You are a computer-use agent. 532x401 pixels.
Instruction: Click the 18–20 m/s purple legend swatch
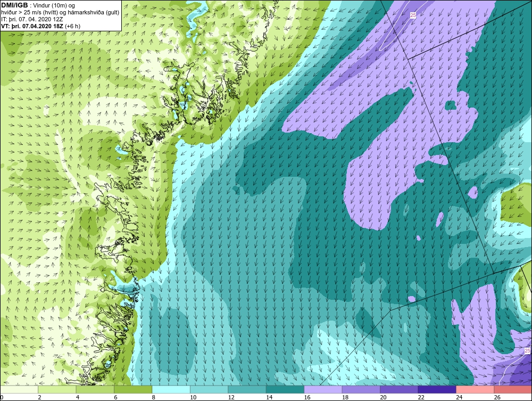(x=361, y=389)
